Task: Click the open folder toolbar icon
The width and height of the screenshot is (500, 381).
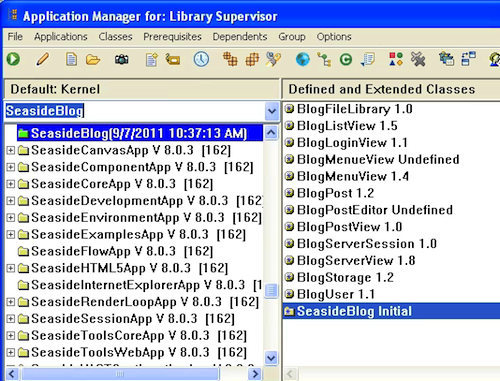Action: point(93,60)
